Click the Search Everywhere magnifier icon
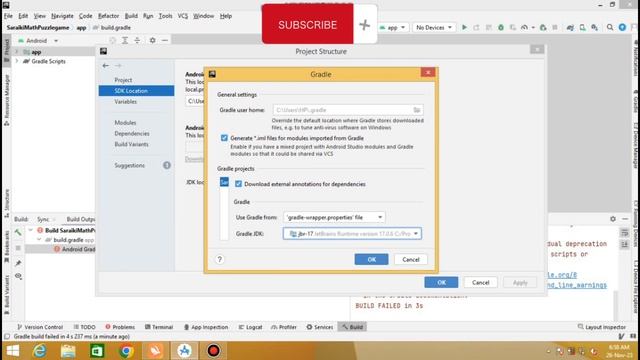The image size is (640, 360). tap(610, 27)
